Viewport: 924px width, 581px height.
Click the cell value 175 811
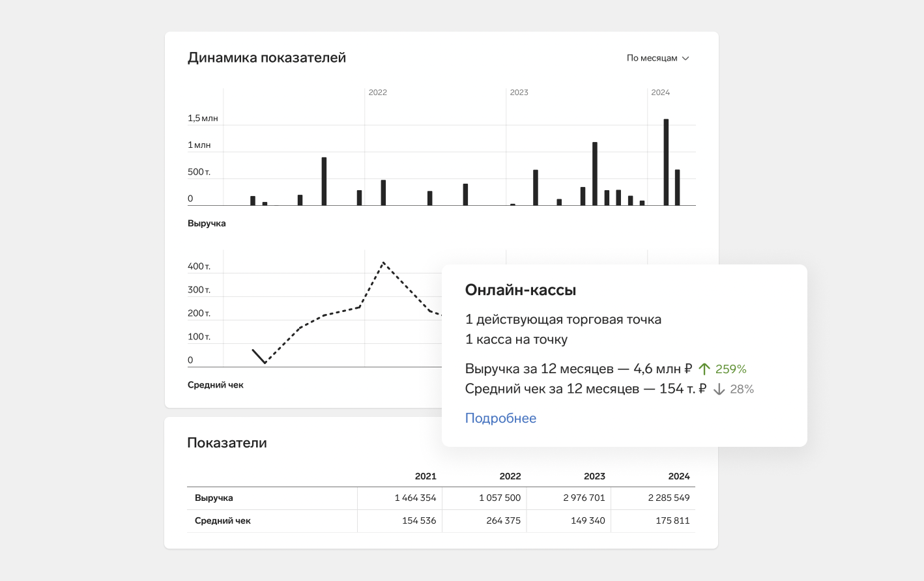point(672,521)
